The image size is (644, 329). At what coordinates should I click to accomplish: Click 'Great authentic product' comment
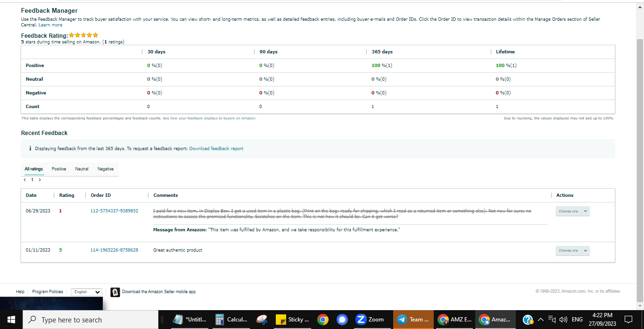point(178,250)
